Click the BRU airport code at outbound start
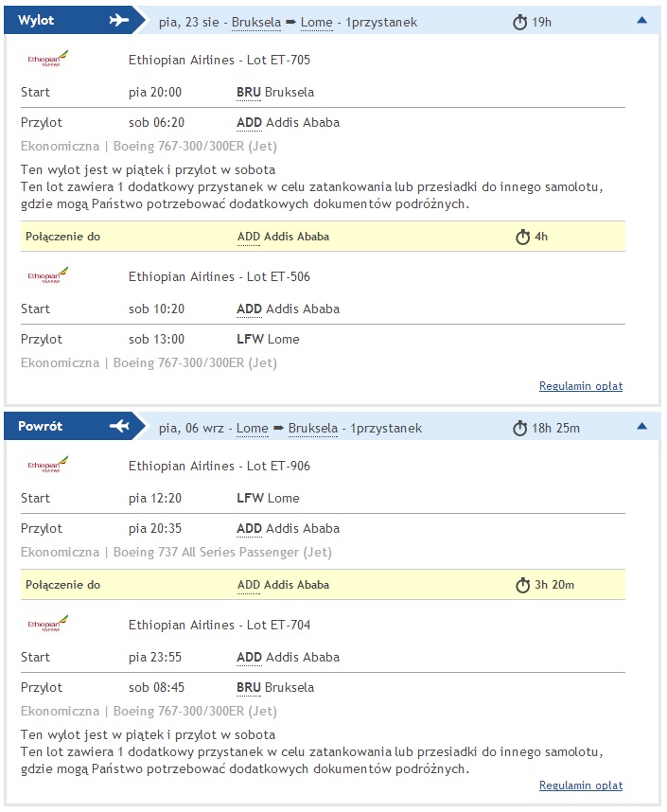This screenshot has height=812, width=667. pos(249,92)
